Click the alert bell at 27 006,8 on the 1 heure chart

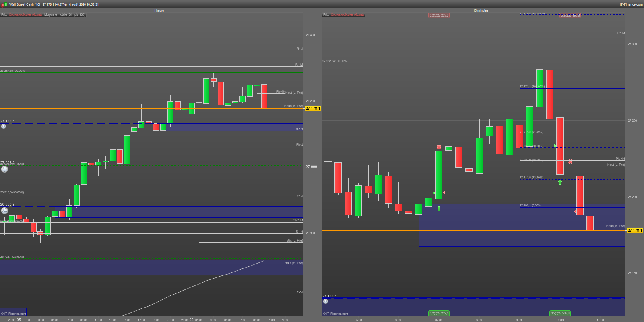pyautogui.click(x=4, y=169)
